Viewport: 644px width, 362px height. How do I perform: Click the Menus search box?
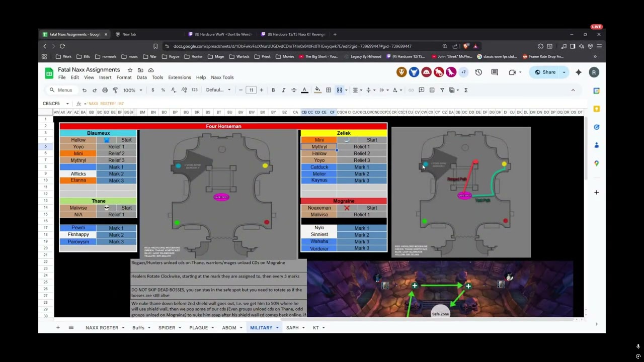(62, 90)
